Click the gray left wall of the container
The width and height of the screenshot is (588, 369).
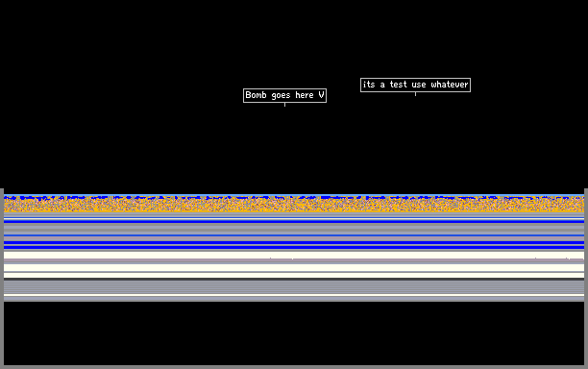click(2, 279)
